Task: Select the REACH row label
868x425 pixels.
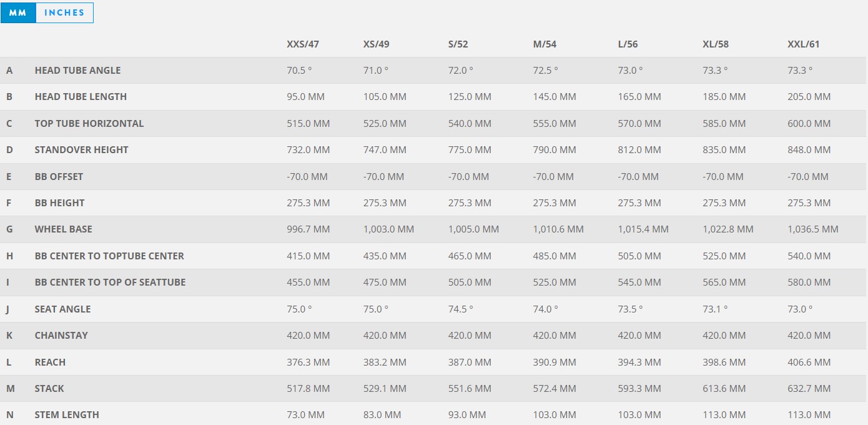Action: (50, 362)
